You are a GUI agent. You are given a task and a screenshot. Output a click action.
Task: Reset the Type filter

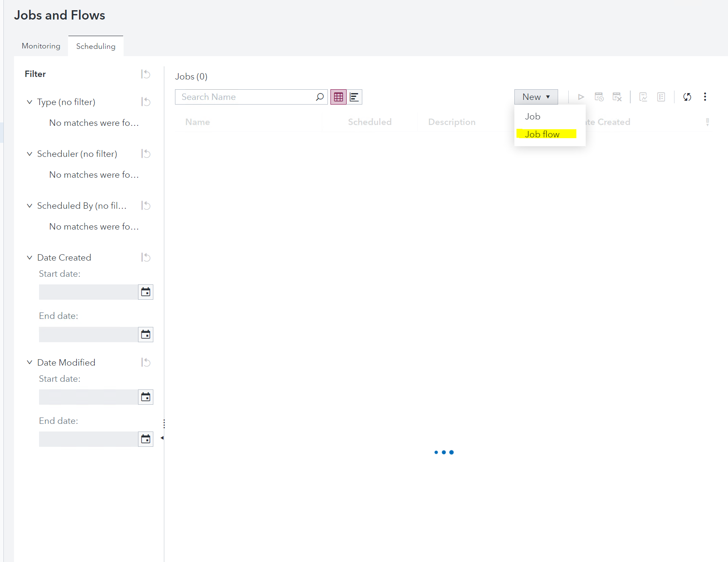pos(146,102)
